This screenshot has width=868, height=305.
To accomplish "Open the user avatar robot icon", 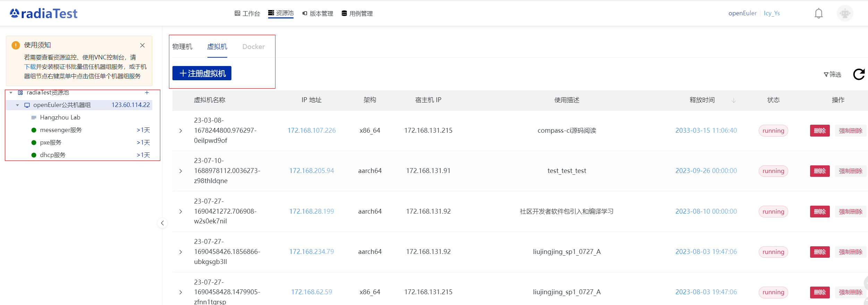I will pos(845,14).
